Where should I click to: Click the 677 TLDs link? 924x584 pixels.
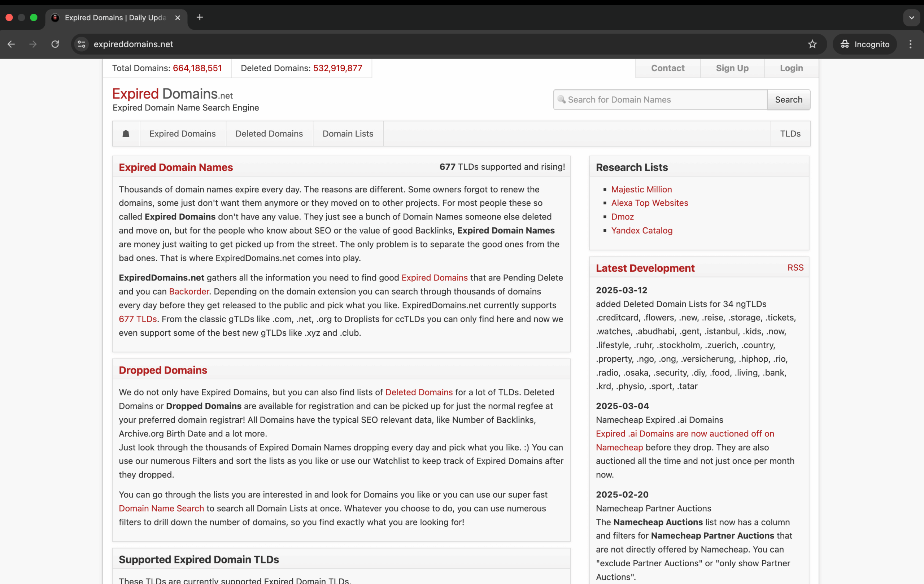[x=138, y=319]
